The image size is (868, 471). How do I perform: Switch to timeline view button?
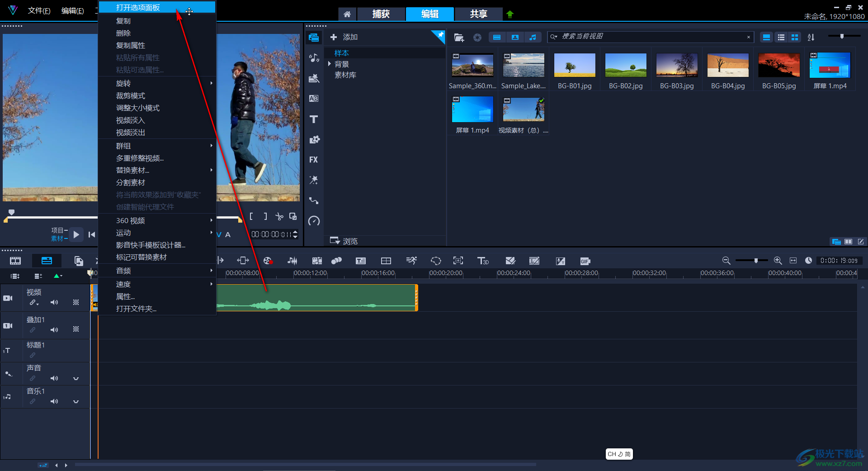47,261
